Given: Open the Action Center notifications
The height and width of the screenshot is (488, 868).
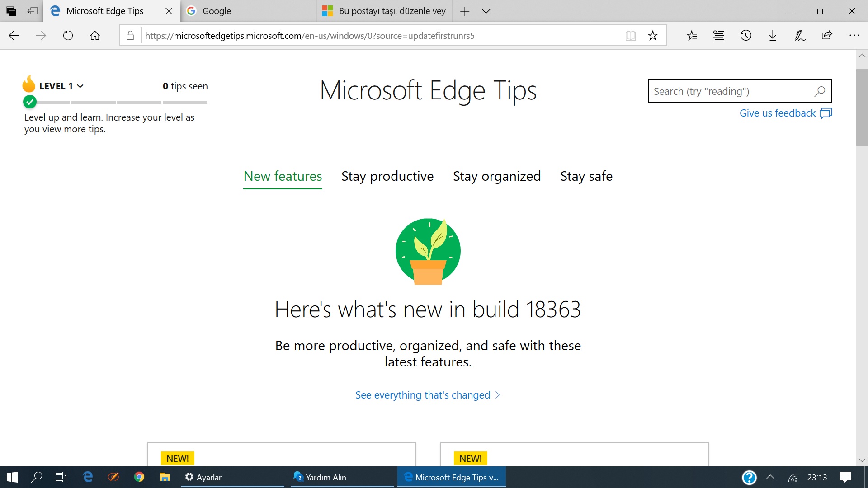Looking at the screenshot, I should [845, 477].
